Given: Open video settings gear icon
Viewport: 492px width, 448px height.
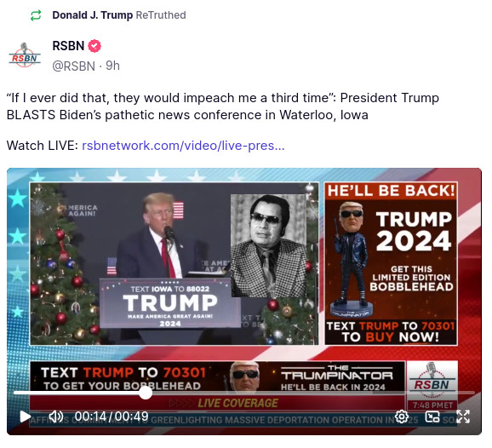Looking at the screenshot, I should 402,416.
